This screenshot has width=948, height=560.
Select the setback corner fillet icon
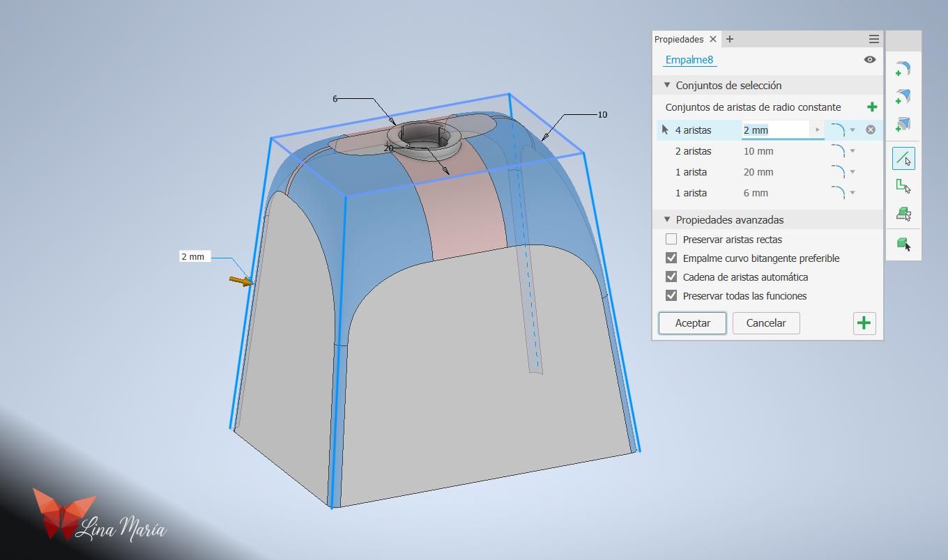(903, 124)
